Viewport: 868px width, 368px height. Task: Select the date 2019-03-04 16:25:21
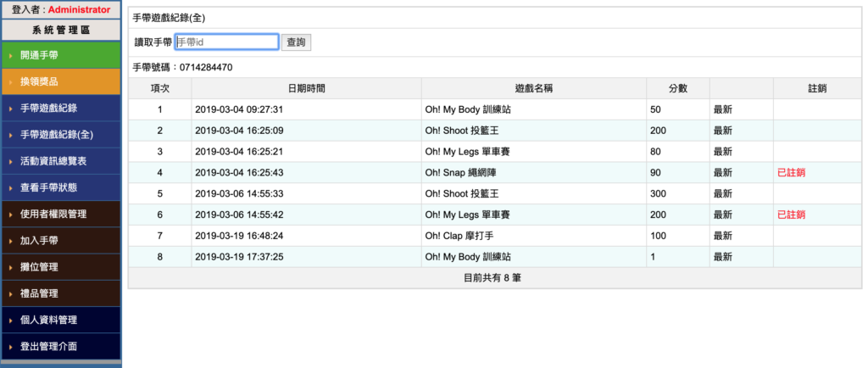pyautogui.click(x=239, y=152)
